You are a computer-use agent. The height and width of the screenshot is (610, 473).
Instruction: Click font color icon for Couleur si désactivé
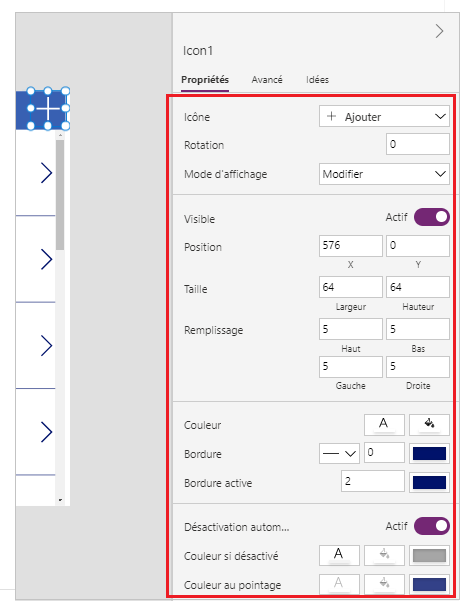[339, 555]
